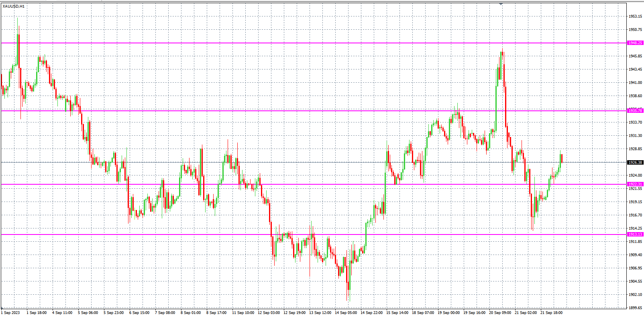Click the black current price tag 1926.38
Viewport: 644px width, 316px height.
pyautogui.click(x=635, y=163)
